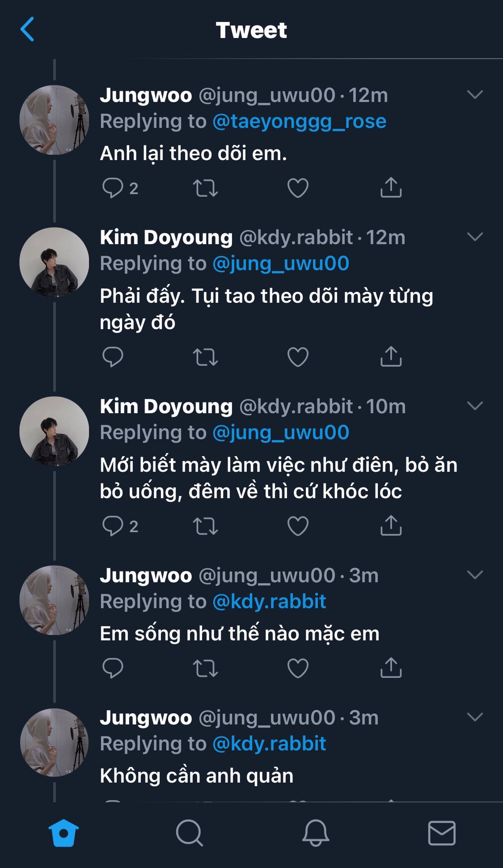
Task: Open Kim Doyoung's profile picture on 12m tweet
Action: tap(54, 262)
